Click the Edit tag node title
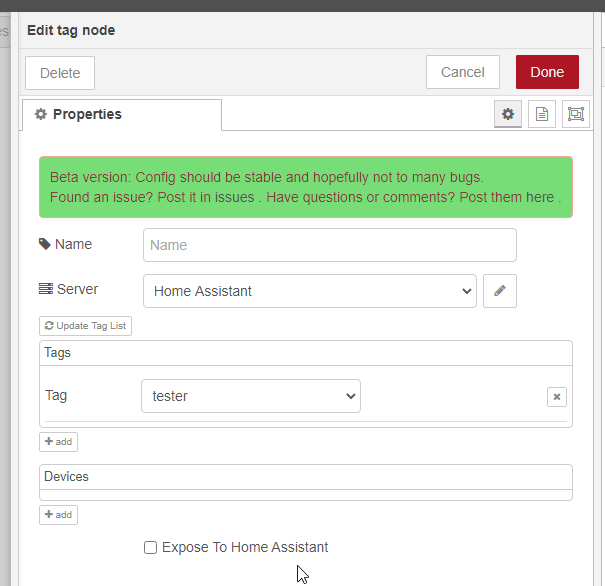Image resolution: width=605 pixels, height=586 pixels. (71, 30)
